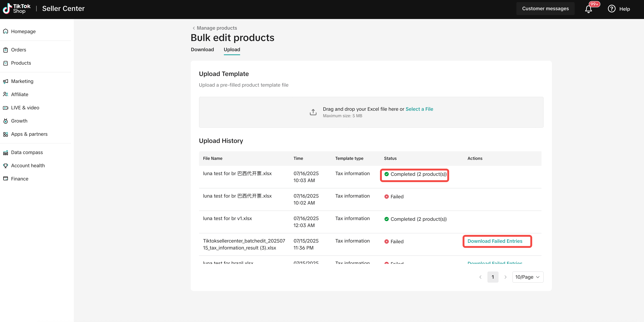
Task: Click the Help question mark icon
Action: tap(611, 9)
